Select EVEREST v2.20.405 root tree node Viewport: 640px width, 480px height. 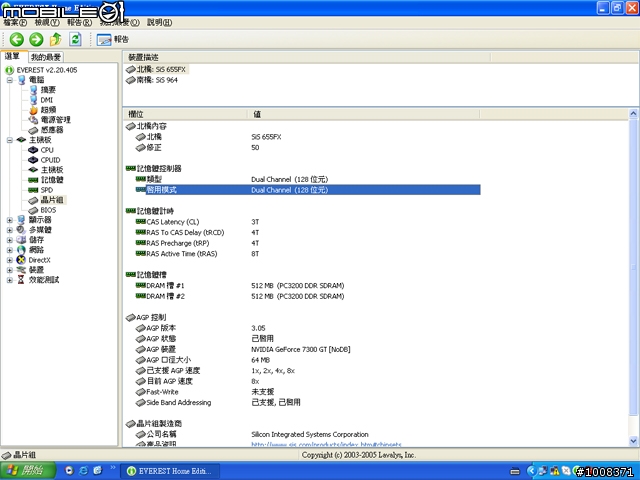47,70
